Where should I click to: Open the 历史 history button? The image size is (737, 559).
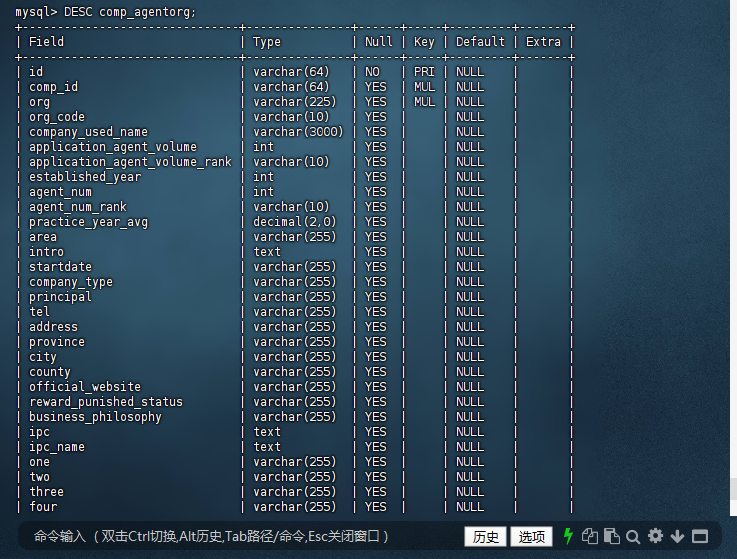(486, 536)
